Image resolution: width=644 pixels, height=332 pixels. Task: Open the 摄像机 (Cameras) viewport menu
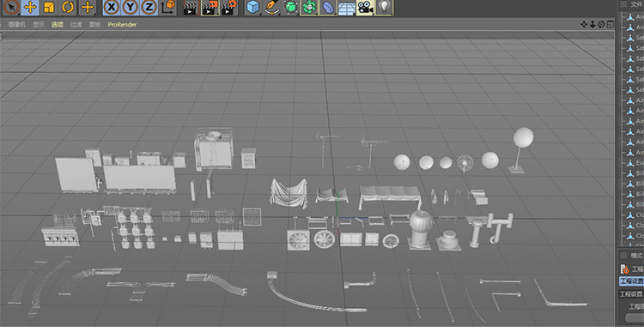coord(17,25)
